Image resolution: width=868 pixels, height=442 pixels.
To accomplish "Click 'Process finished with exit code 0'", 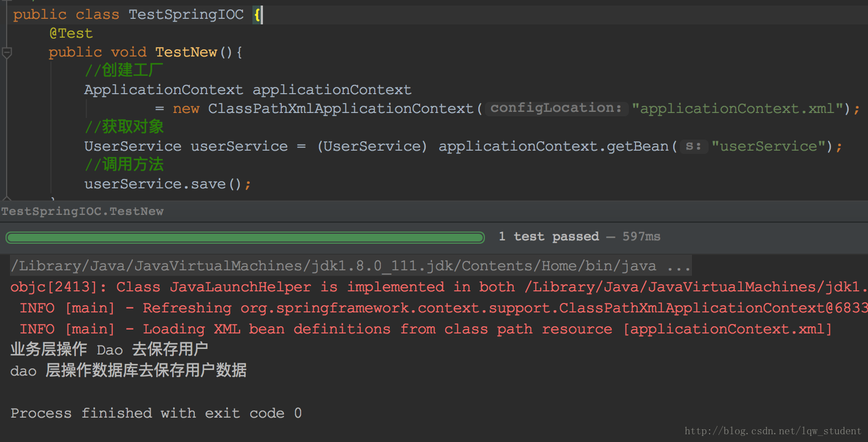I will (x=156, y=413).
